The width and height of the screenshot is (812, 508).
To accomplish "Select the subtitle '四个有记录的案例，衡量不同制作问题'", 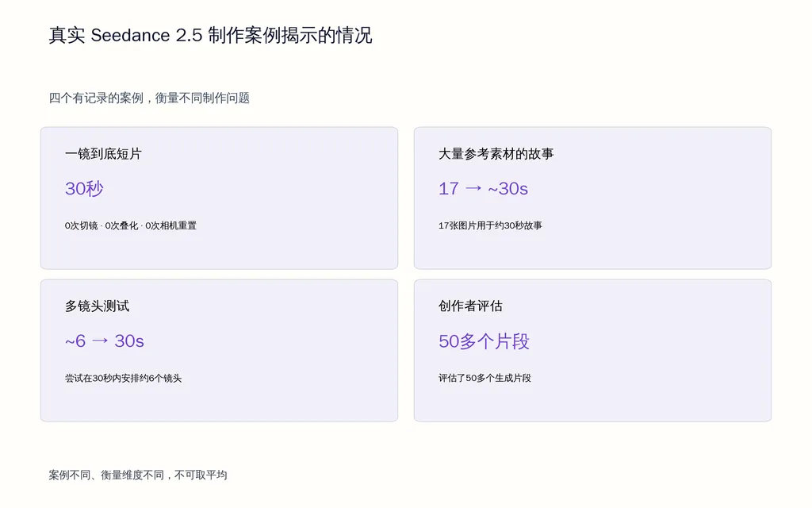I will point(149,98).
